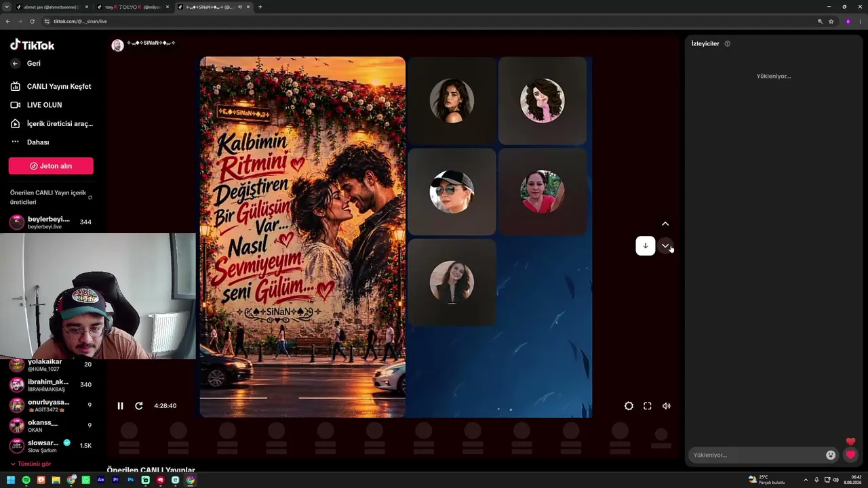
Task: Open Premiere Pro from the taskbar
Action: point(115,480)
